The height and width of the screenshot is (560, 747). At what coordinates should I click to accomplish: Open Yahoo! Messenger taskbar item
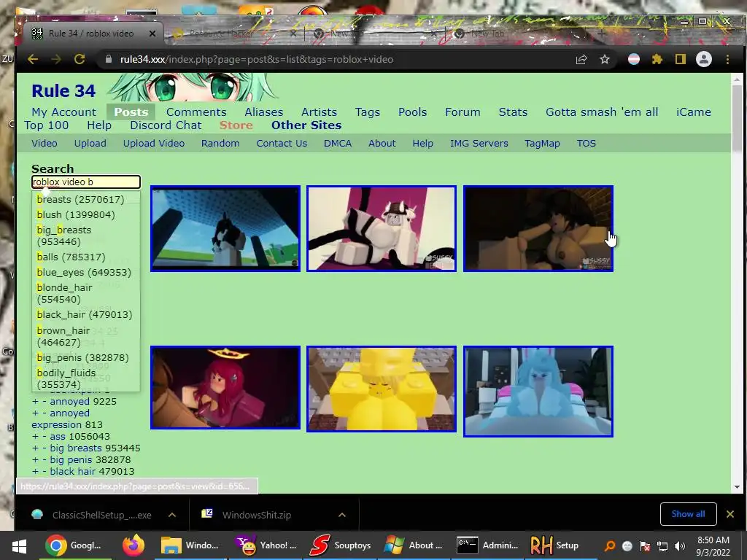pyautogui.click(x=266, y=545)
